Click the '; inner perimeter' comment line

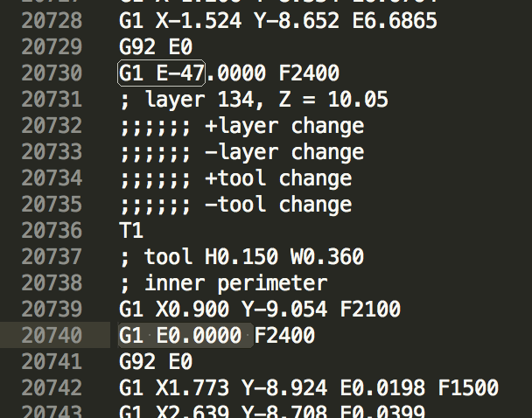223,283
